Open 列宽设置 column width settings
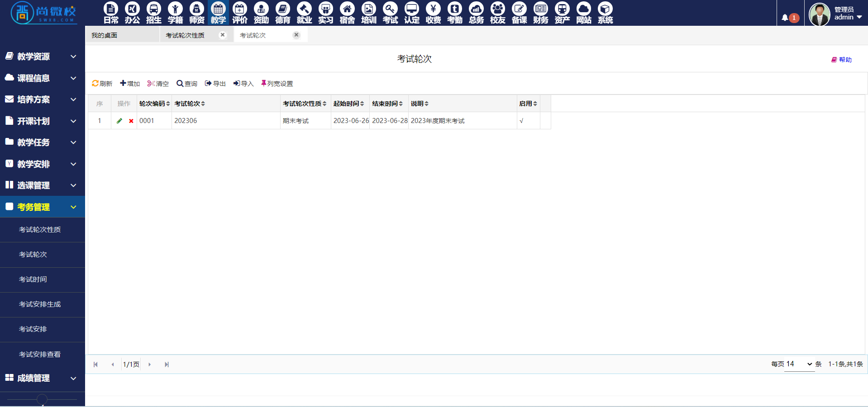The image size is (868, 407). (277, 84)
